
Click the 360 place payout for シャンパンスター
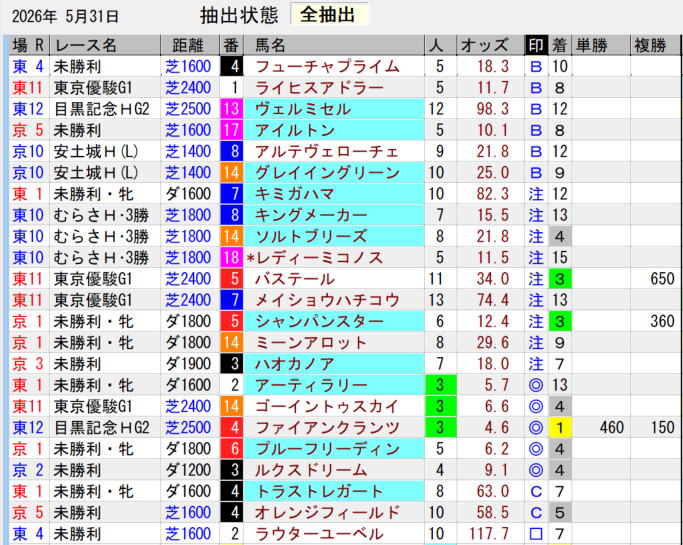(x=662, y=322)
